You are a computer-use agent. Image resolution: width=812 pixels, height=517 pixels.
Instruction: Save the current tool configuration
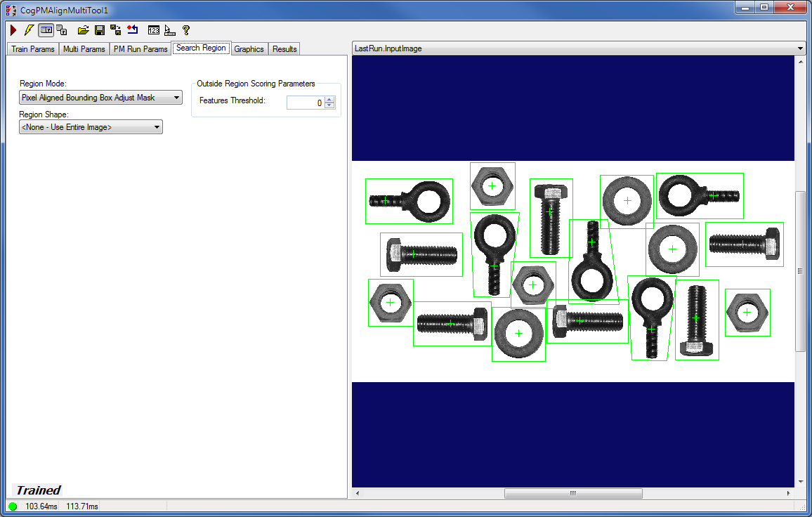click(99, 30)
